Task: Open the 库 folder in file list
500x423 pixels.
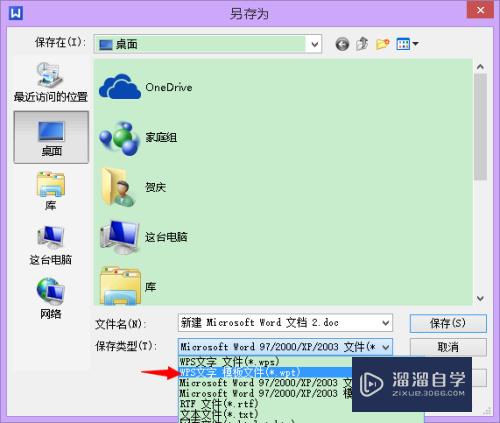Action: pos(128,286)
